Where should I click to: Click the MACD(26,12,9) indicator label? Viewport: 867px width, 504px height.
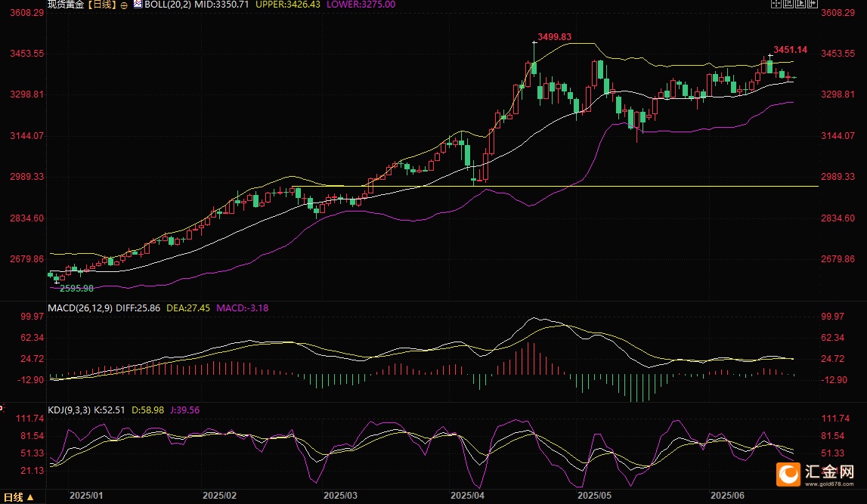[x=80, y=308]
